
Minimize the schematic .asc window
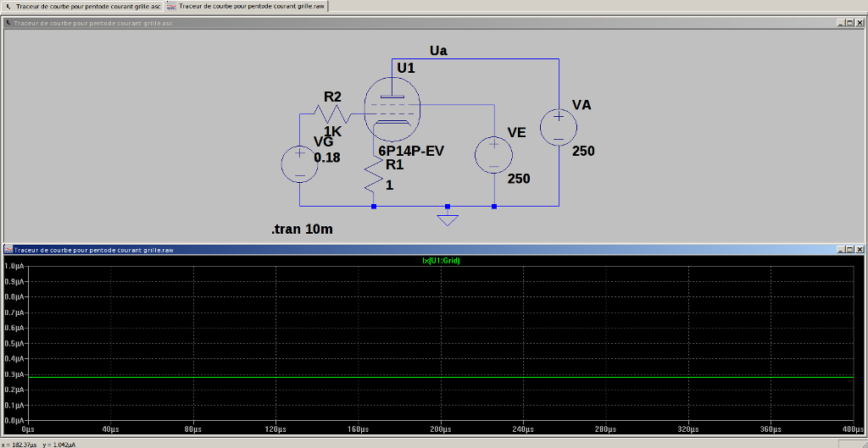pos(841,23)
